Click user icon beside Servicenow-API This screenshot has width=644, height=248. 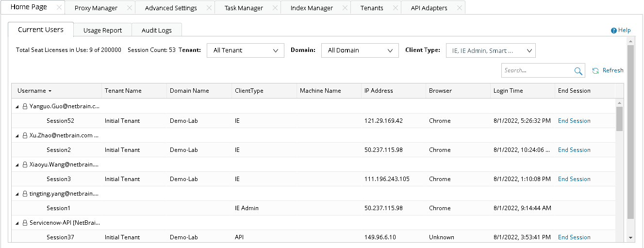coord(25,223)
